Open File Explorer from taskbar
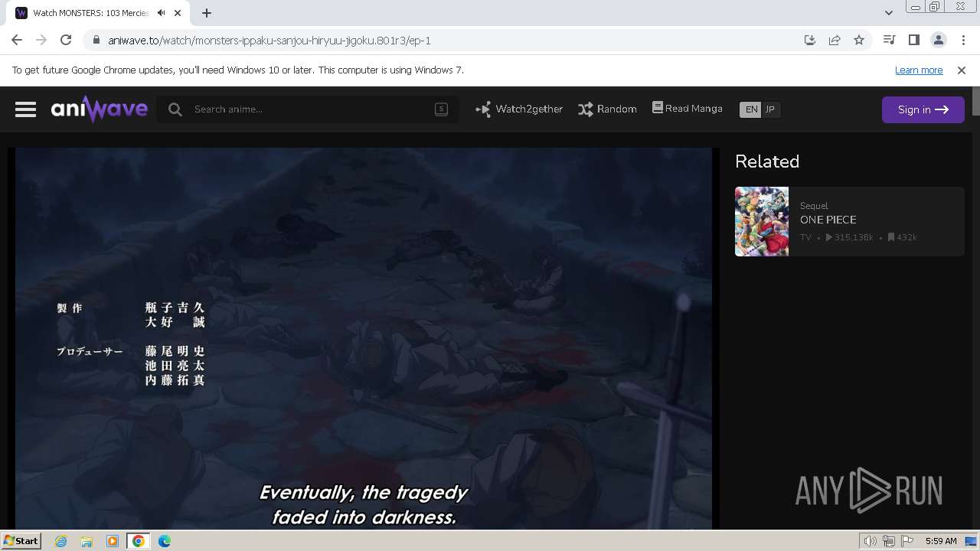 [x=87, y=541]
